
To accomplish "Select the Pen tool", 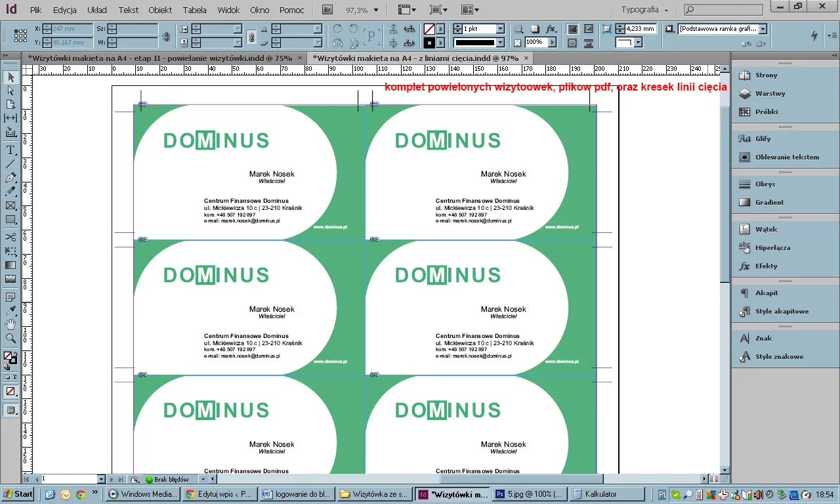I will tap(10, 178).
